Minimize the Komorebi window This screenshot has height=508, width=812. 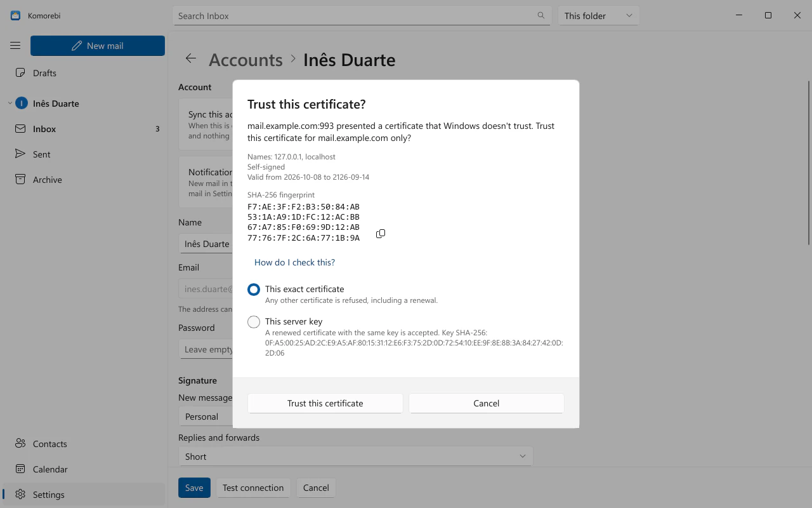[x=739, y=15]
